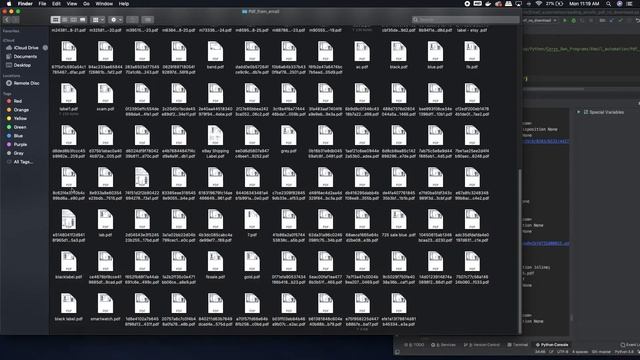Image resolution: width=640 pixels, height=360 pixels.
Task: Open the Apple menu
Action: click(x=9, y=4)
